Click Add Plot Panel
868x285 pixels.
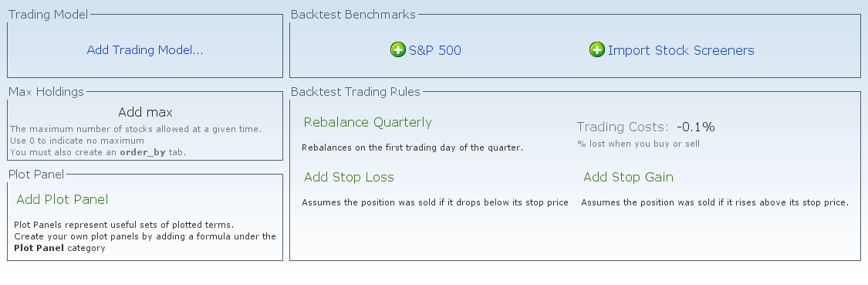pos(62,199)
